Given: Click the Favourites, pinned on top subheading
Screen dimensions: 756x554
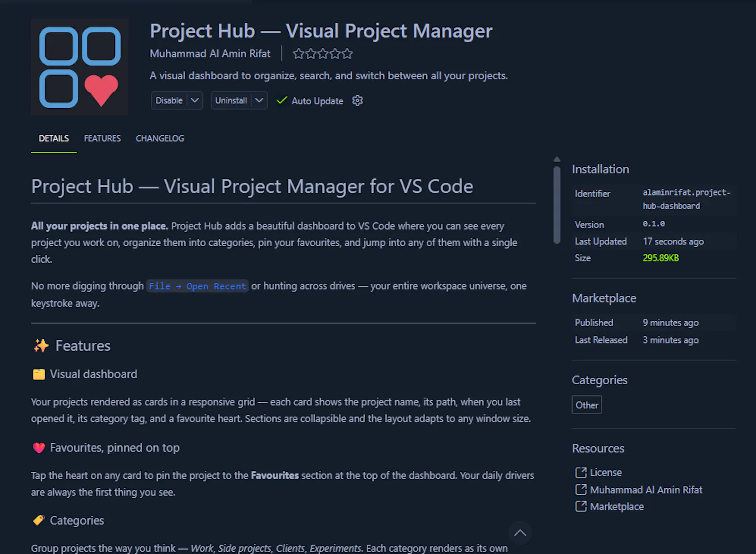Looking at the screenshot, I should point(115,448).
